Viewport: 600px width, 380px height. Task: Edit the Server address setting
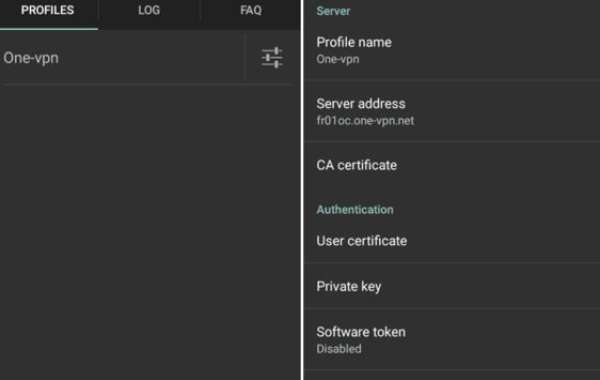(452, 111)
